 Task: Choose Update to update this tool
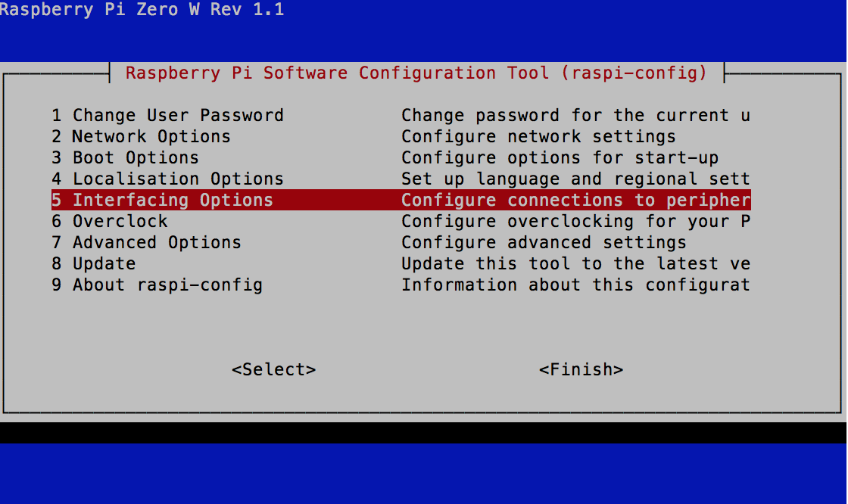[x=103, y=263]
